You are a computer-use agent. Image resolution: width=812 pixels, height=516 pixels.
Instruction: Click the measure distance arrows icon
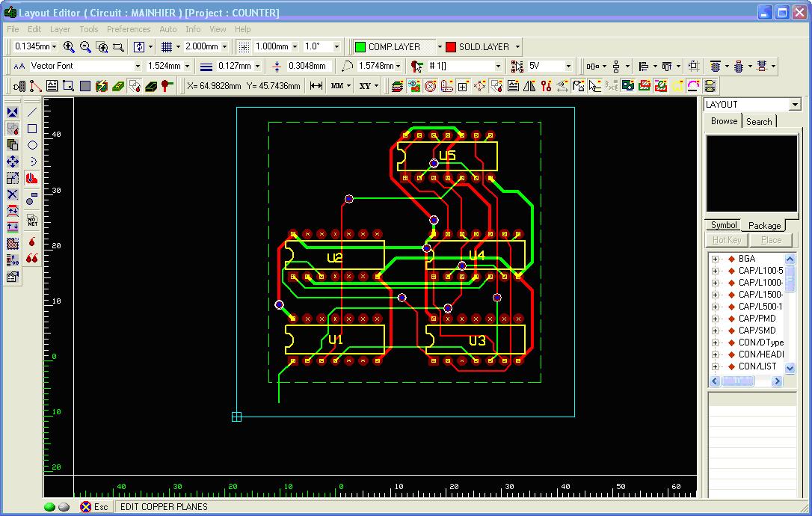(x=316, y=86)
